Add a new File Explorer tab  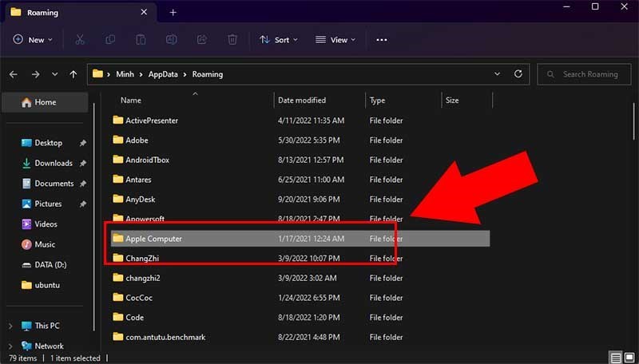pyautogui.click(x=173, y=12)
